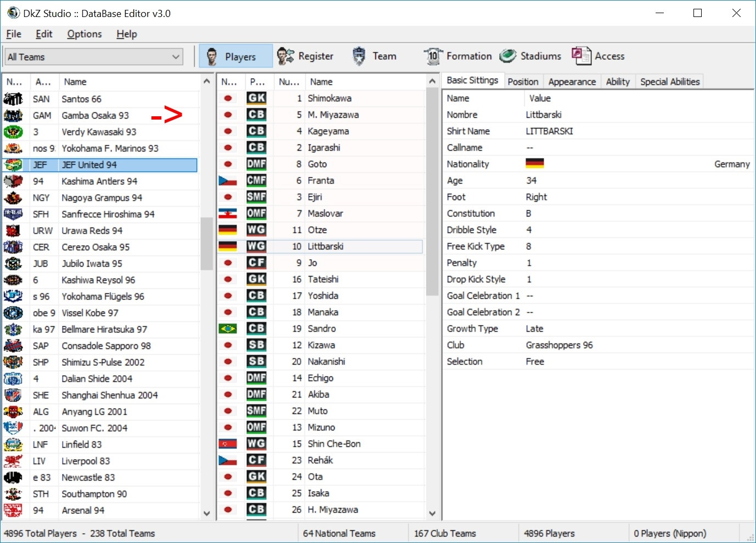Click the Growth Type value Late
Viewport: 756px width, 543px height.
[534, 329]
